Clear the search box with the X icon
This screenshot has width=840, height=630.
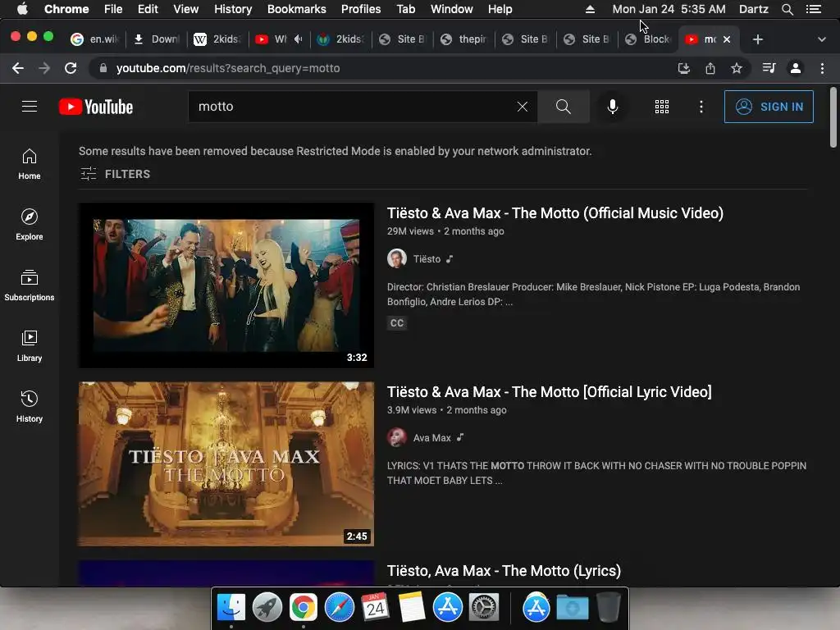[x=523, y=107]
